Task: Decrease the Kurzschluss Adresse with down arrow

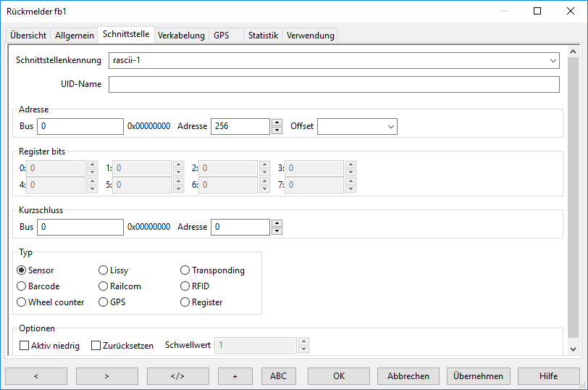Action: (x=277, y=231)
